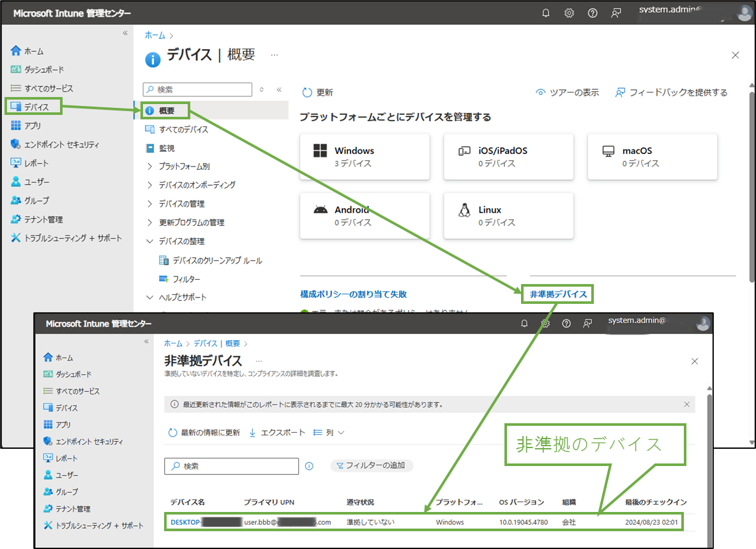Image resolution: width=756 pixels, height=549 pixels.
Task: Expand デバイスのオンボーディング section
Action: [191, 184]
